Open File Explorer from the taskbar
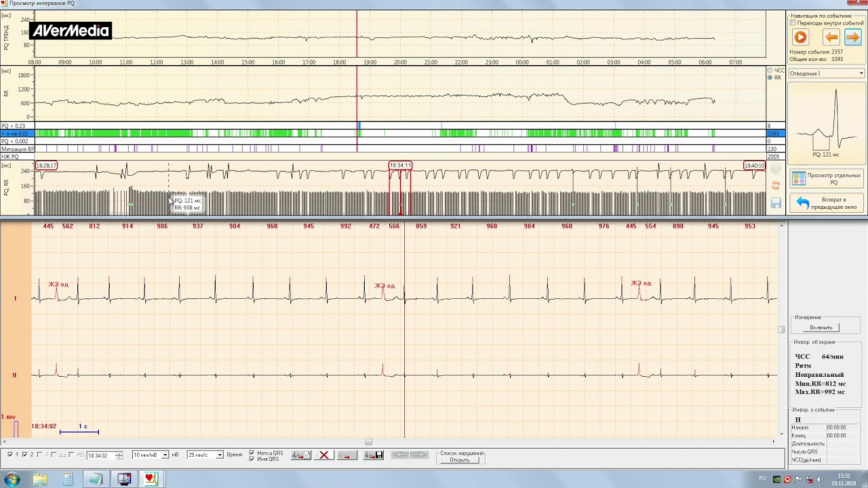This screenshot has height=488, width=868. (x=40, y=479)
